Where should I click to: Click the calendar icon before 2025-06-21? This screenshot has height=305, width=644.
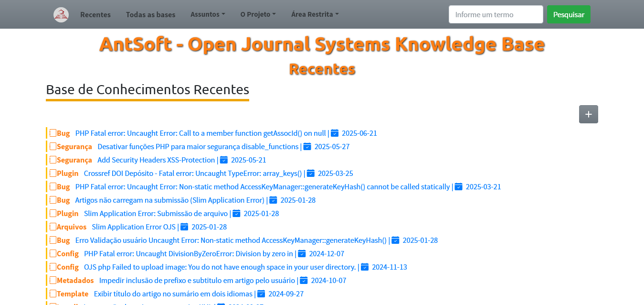335,133
